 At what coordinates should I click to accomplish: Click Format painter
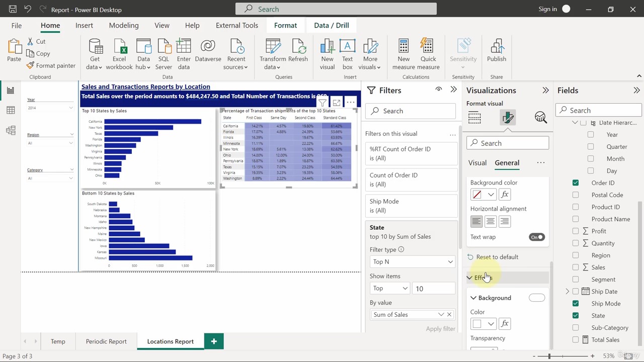(51, 65)
